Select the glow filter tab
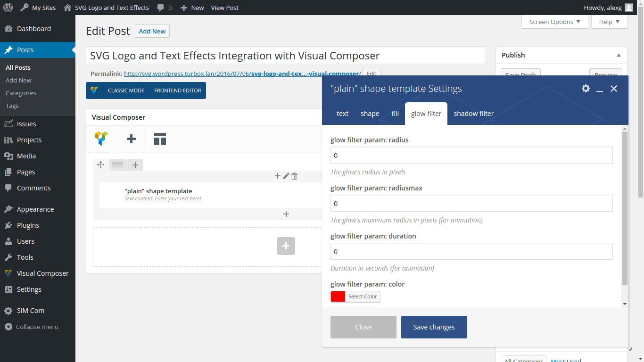Screen dimensions: 644x362 (x=426, y=114)
